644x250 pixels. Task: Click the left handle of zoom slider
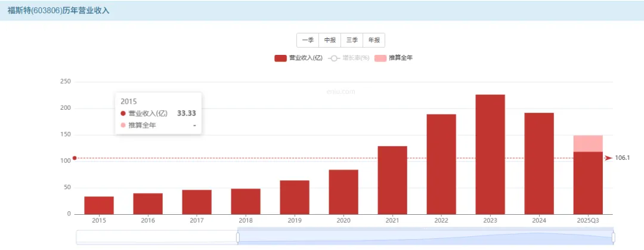pyautogui.click(x=237, y=237)
